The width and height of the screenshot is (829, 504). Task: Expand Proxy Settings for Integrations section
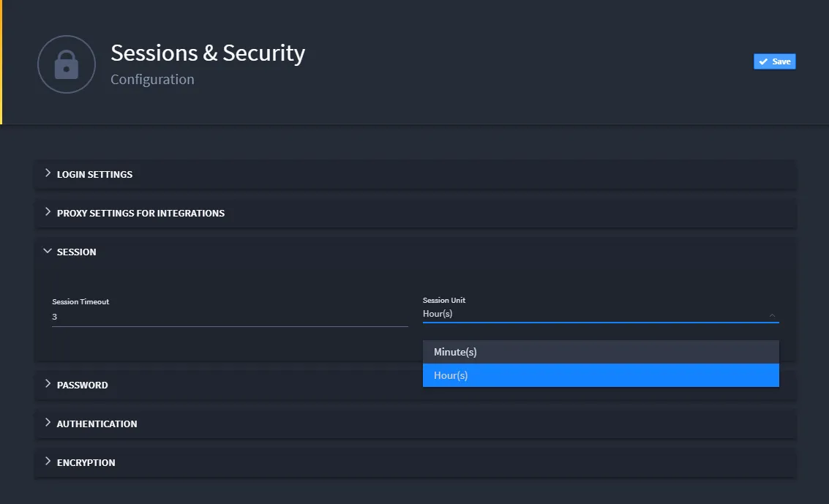pyautogui.click(x=415, y=213)
